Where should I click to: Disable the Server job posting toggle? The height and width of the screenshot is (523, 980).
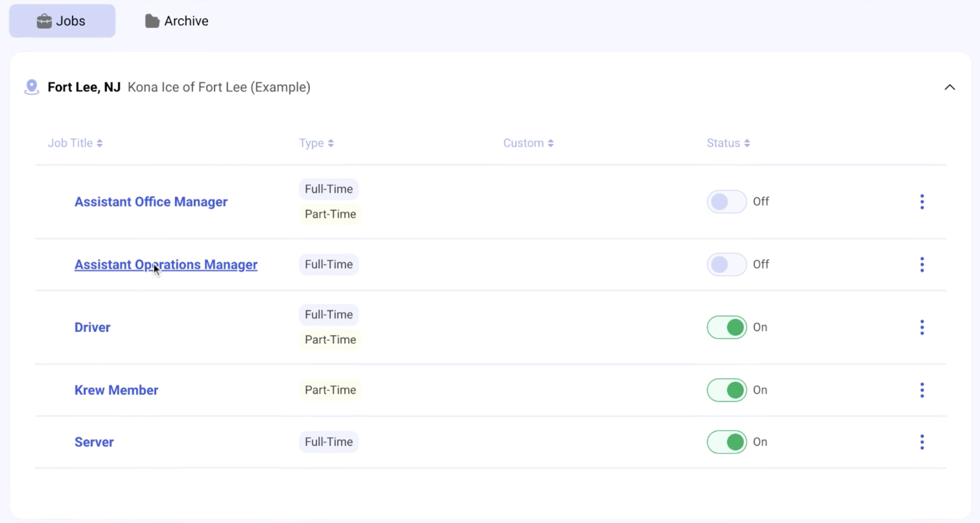(x=726, y=442)
